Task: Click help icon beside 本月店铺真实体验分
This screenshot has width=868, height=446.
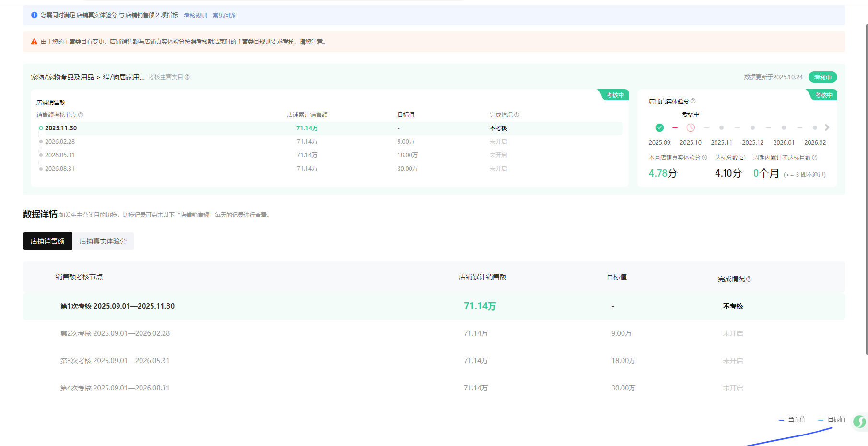Action: (704, 158)
